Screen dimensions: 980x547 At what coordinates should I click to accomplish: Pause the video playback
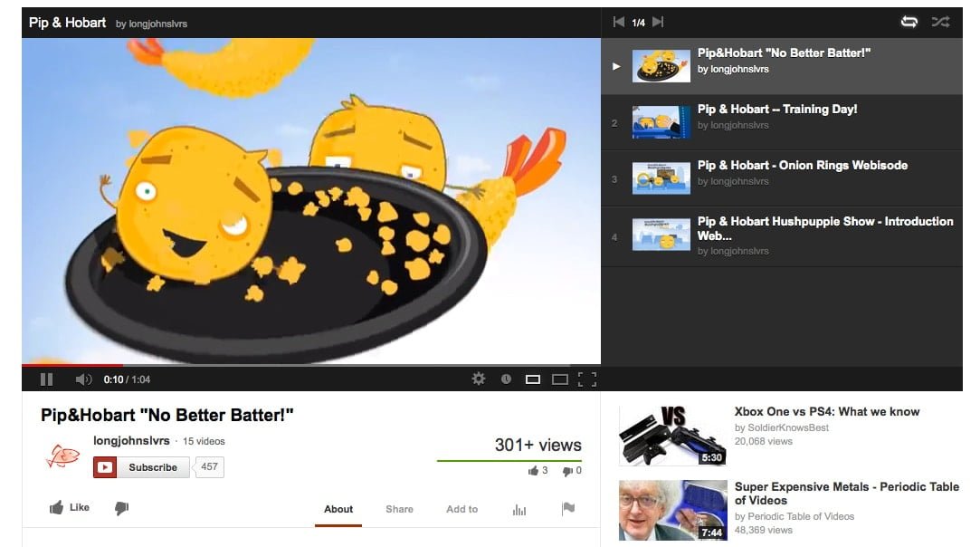coord(46,379)
